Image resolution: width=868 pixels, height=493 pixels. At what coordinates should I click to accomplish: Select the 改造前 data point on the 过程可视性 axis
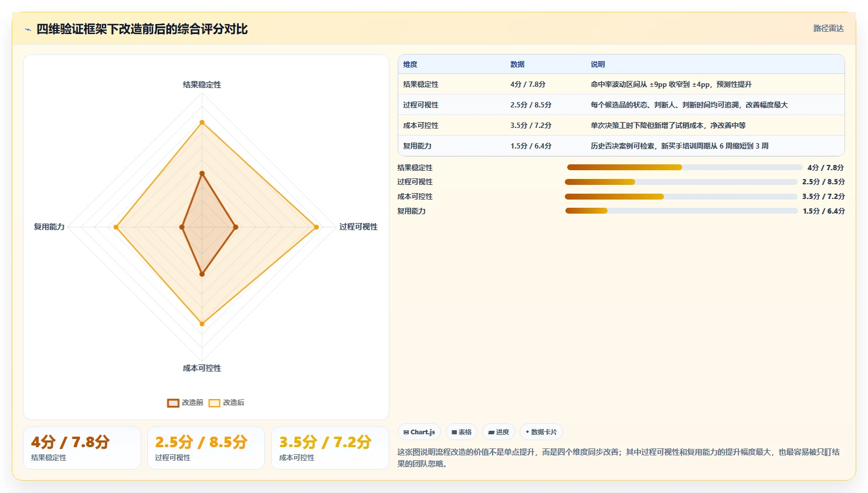click(x=236, y=227)
